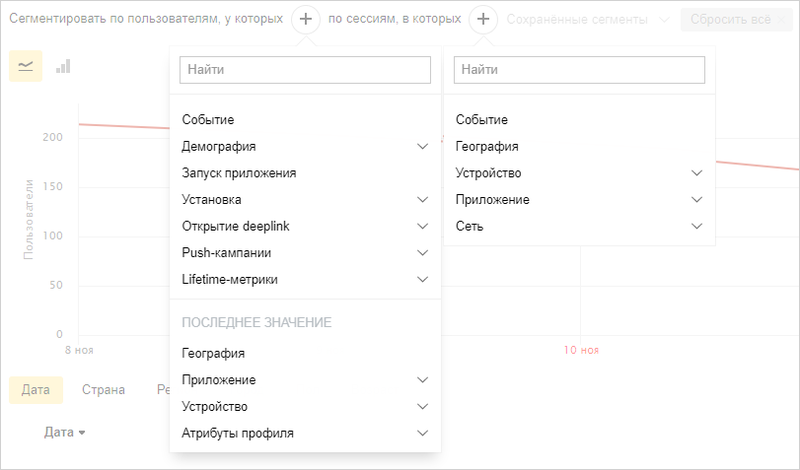This screenshot has width=800, height=470.
Task: Switch to bar chart view icon
Action: (x=63, y=66)
